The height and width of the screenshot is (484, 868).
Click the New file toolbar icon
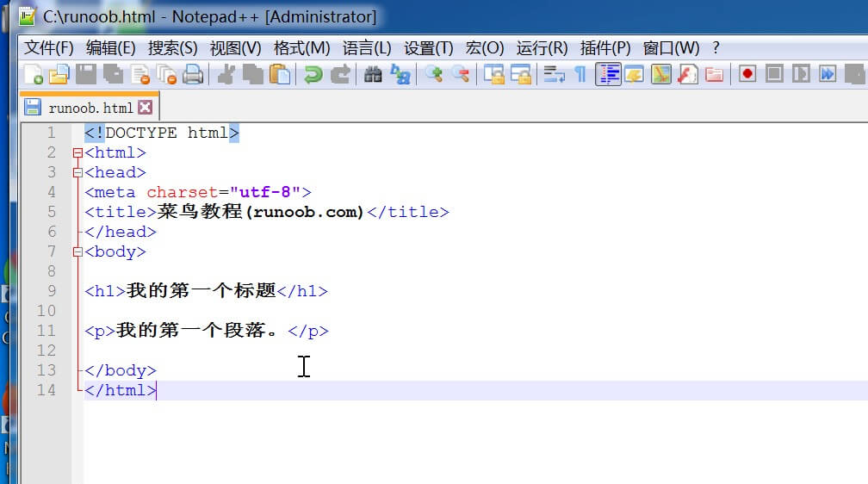pyautogui.click(x=33, y=75)
